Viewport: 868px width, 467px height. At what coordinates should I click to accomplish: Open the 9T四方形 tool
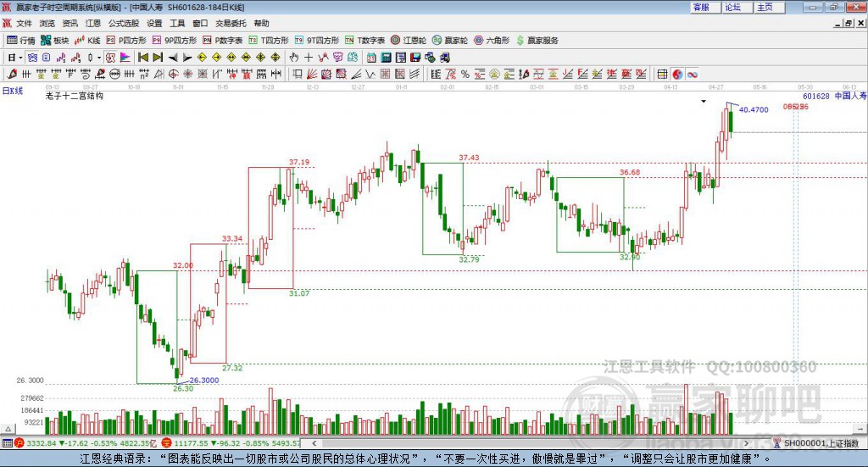tap(317, 41)
